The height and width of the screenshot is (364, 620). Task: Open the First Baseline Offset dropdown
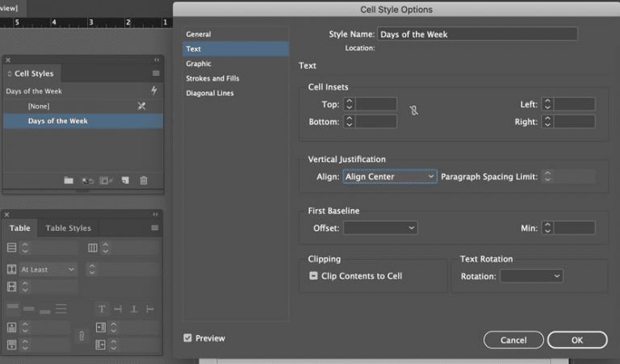click(380, 228)
